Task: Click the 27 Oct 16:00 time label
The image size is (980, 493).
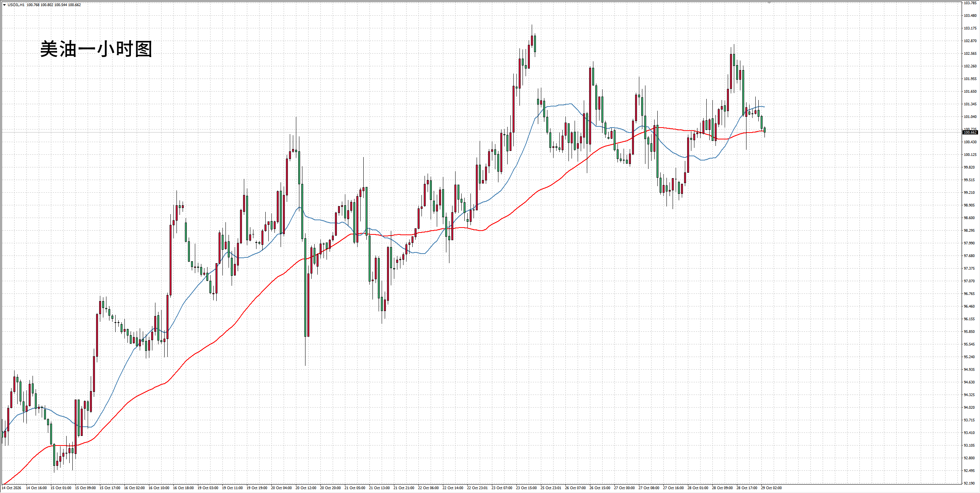Action: pyautogui.click(x=673, y=488)
